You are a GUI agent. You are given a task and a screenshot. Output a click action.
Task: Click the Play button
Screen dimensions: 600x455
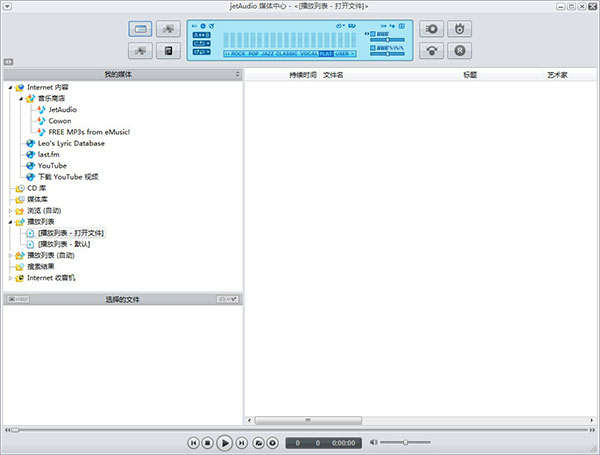(x=225, y=443)
